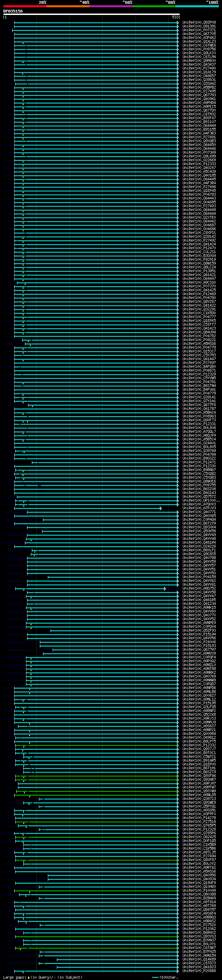Select hit UniRef100_Q40065
Viewport: 222px width, 980px height.
[x=199, y=516]
